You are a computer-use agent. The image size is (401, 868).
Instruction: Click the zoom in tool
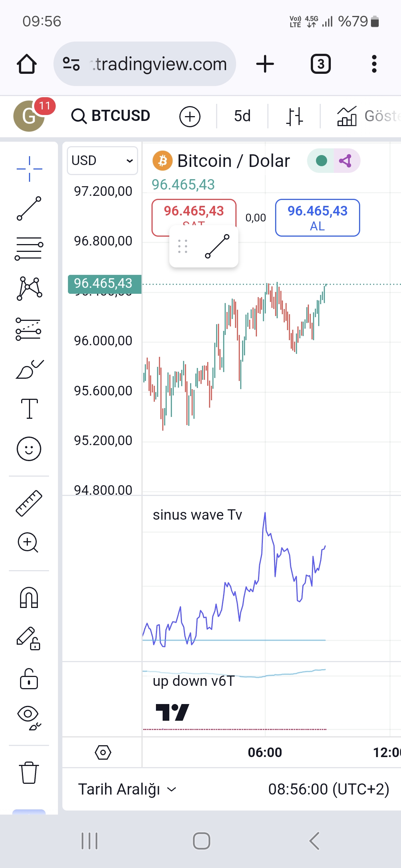pos(28,543)
